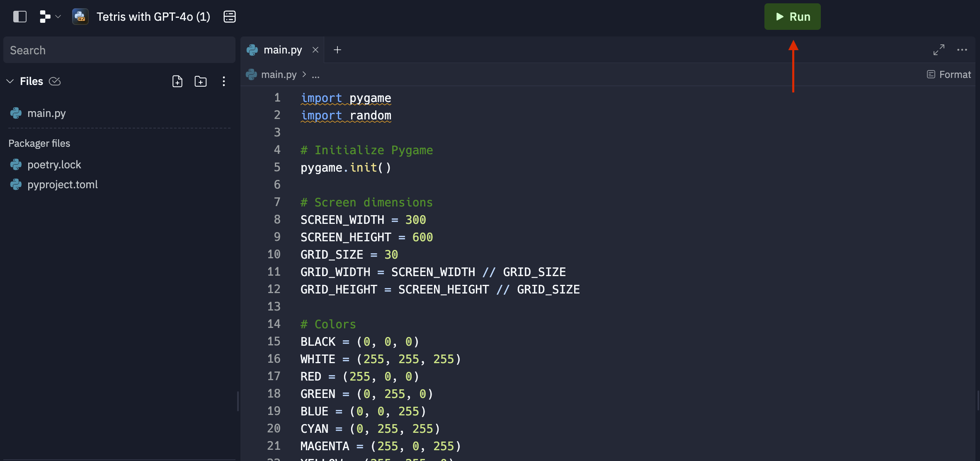Screen dimensions: 980x461
Task: Collapse the Files section chevron
Action: [x=10, y=81]
